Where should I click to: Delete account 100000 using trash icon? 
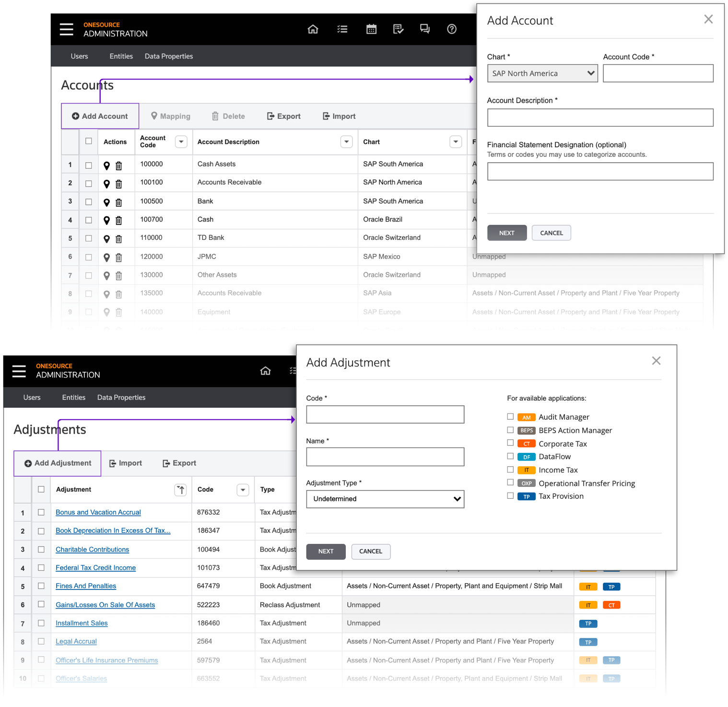pyautogui.click(x=119, y=165)
